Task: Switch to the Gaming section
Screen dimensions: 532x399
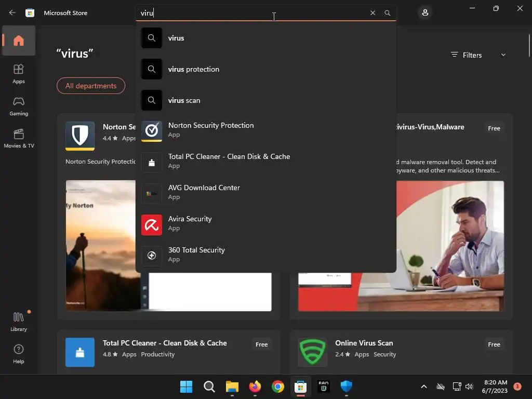Action: (x=19, y=106)
